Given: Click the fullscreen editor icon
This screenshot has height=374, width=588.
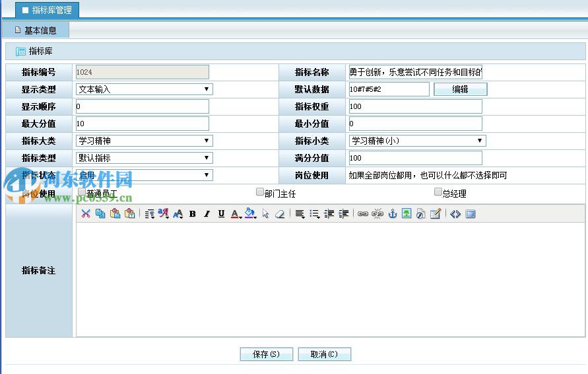Looking at the screenshot, I should click(471, 213).
